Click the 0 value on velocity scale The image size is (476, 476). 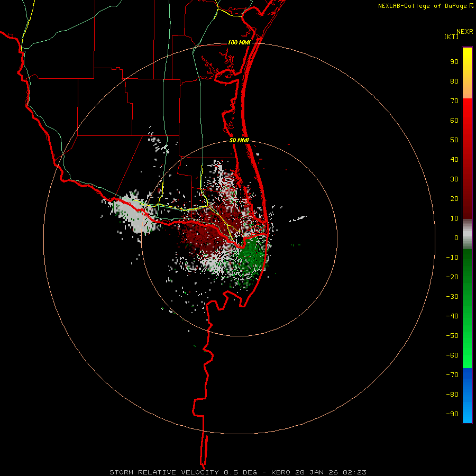coord(456,237)
